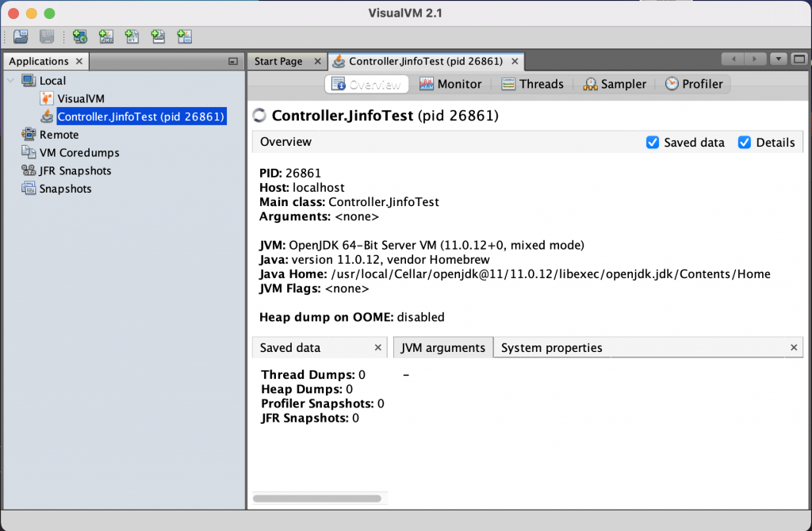Viewport: 812px width, 531px height.
Task: Select Controller.JinfoTest (pid 26861) tree node
Action: (141, 117)
